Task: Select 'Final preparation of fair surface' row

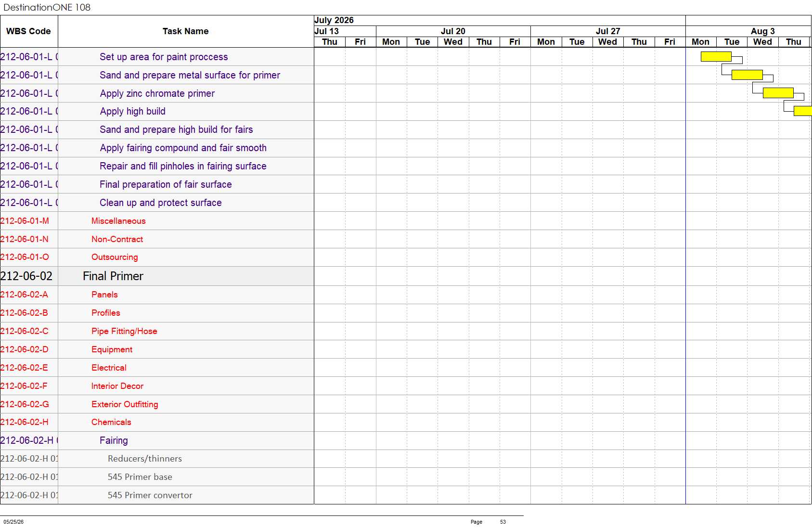Action: coord(166,184)
